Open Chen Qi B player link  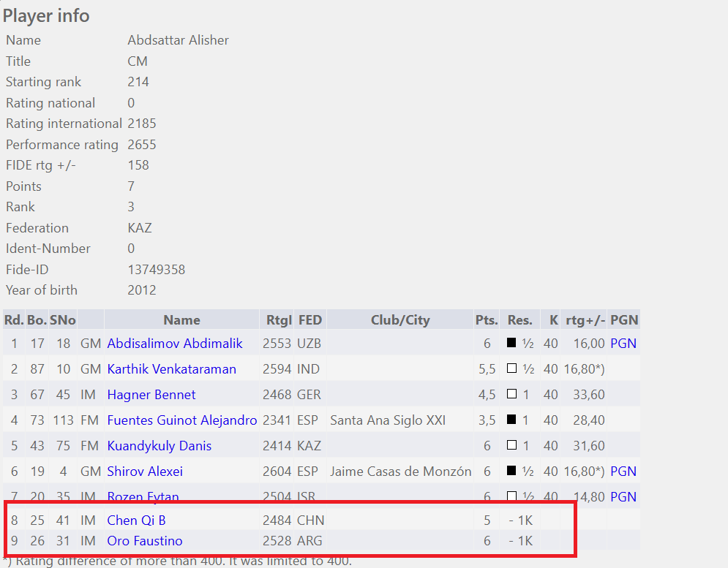point(137,520)
